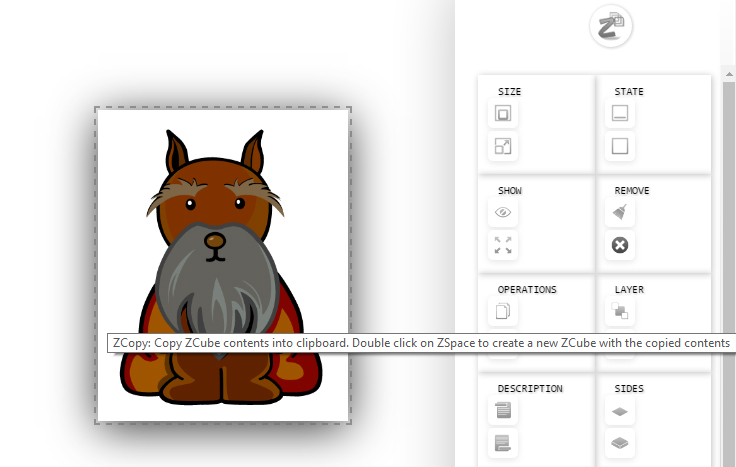Click the minimize state icon under STATE
The height and width of the screenshot is (467, 736).
[620, 115]
